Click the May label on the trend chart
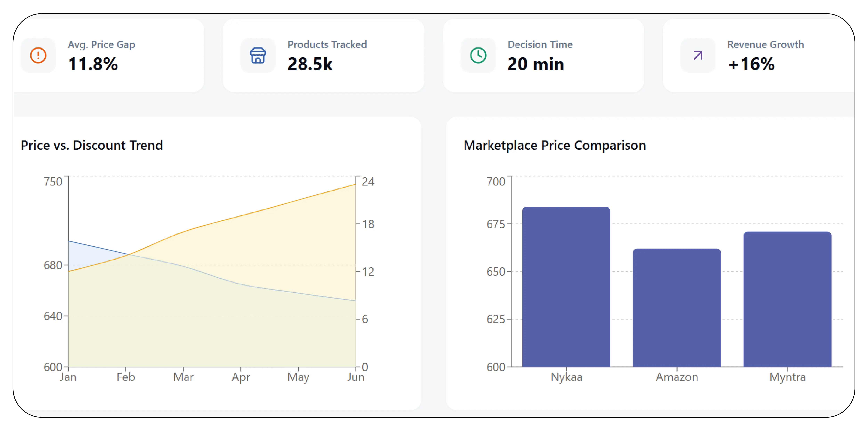This screenshot has height=431, width=868. 298,377
